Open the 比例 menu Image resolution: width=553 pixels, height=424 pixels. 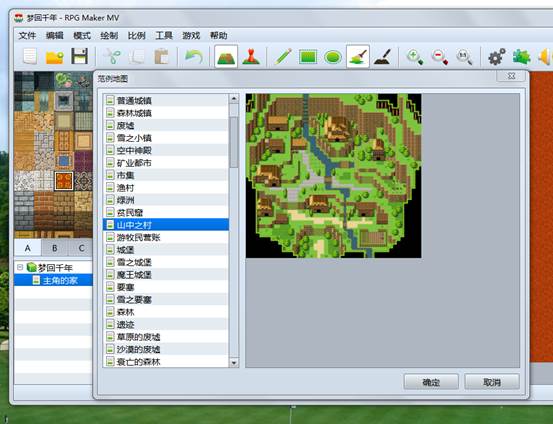(136, 35)
